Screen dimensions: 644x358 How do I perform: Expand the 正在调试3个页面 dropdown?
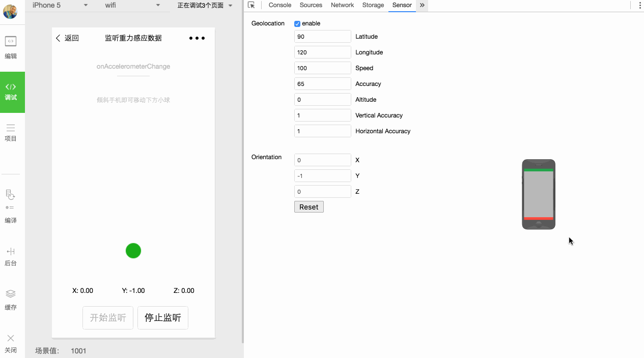[205, 5]
